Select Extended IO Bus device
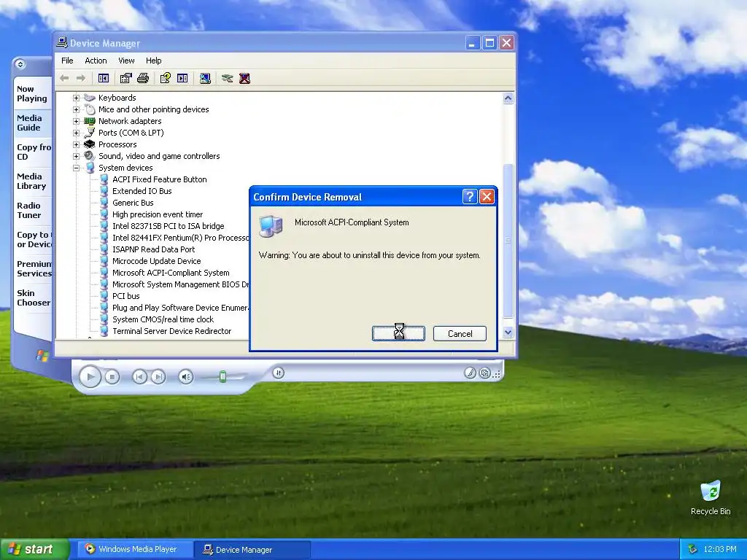This screenshot has height=560, width=747. [142, 191]
